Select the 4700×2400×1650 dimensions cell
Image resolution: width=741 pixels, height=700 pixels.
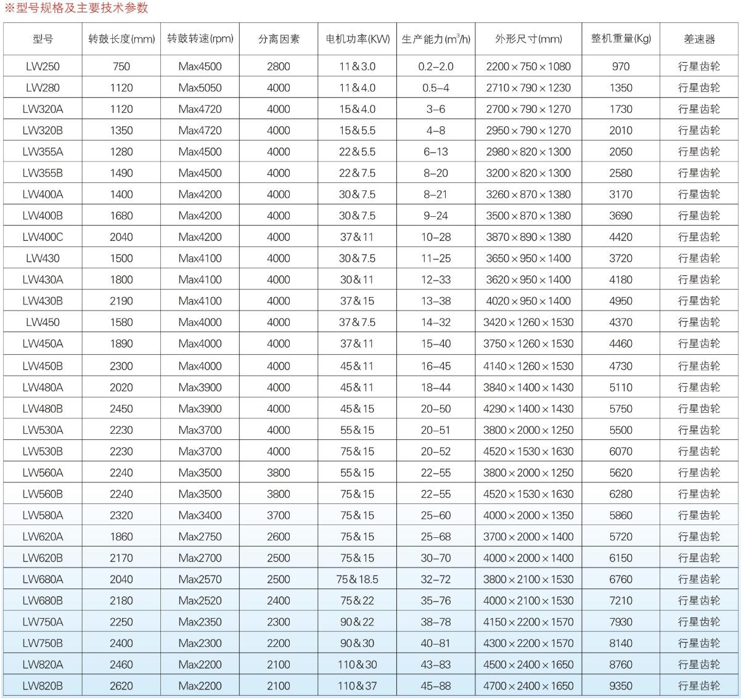(x=528, y=686)
